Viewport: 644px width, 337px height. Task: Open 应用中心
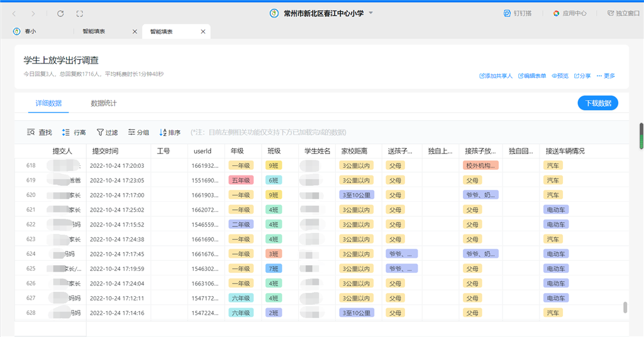[x=570, y=13]
